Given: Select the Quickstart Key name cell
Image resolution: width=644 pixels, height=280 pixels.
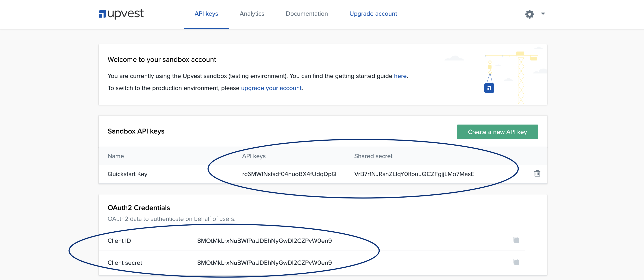Looking at the screenshot, I should point(128,174).
